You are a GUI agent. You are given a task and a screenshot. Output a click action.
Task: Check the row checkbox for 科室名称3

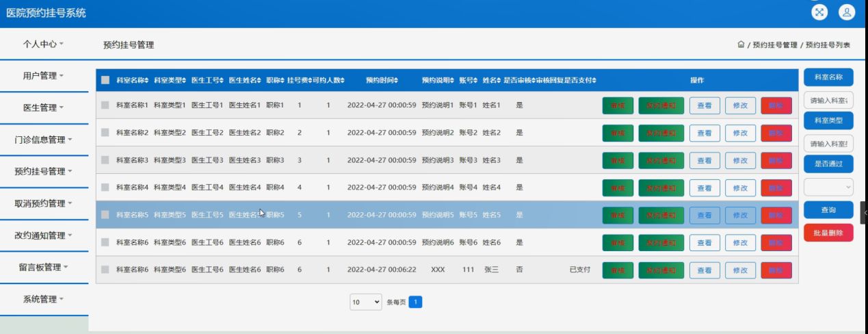tap(105, 159)
